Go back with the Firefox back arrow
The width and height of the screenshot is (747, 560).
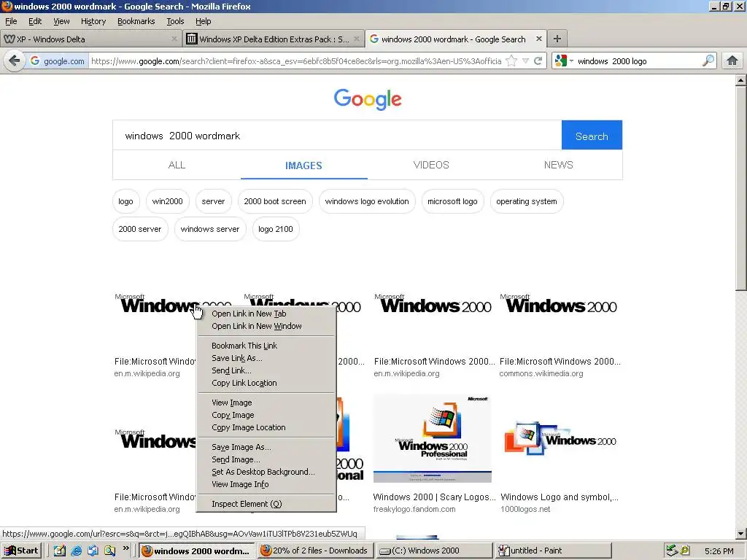tap(15, 61)
